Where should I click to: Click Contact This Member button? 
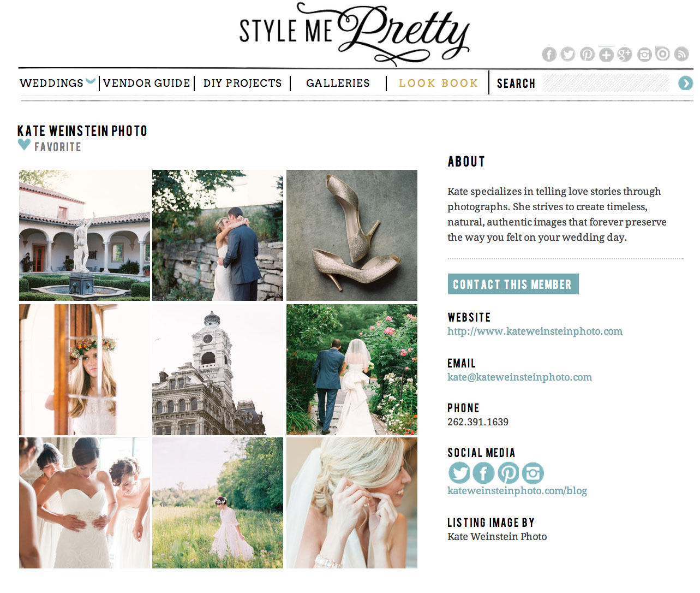click(x=513, y=284)
